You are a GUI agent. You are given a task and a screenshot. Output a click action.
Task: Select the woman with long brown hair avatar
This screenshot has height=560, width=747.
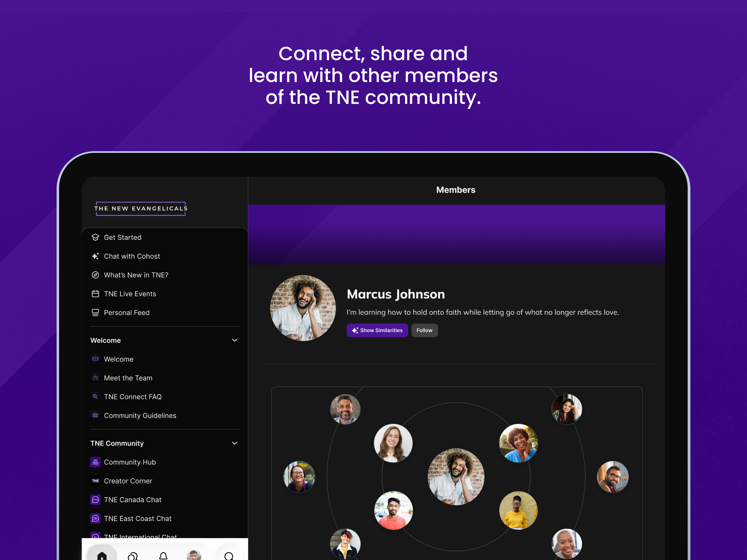(393, 443)
